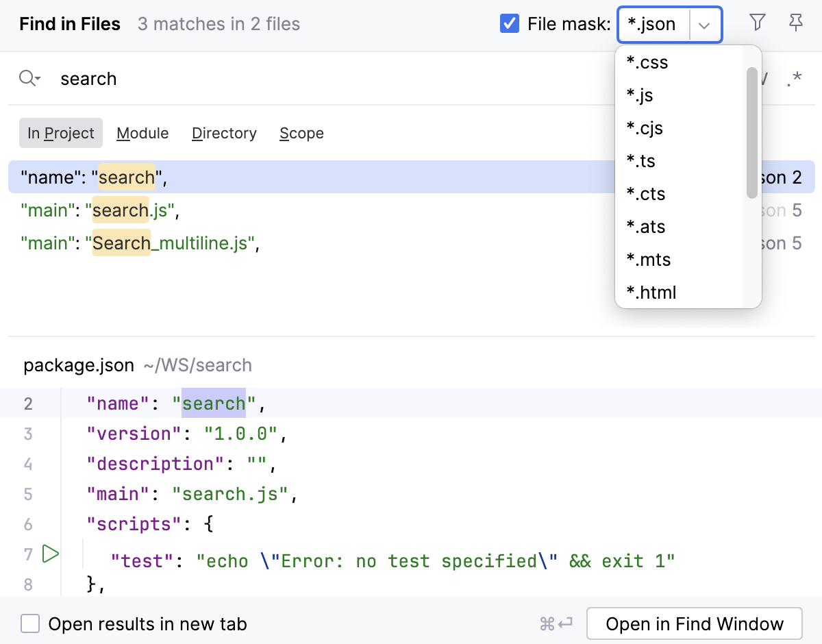Open the Scope selector
Viewport: 822px width, 644px height.
point(301,133)
